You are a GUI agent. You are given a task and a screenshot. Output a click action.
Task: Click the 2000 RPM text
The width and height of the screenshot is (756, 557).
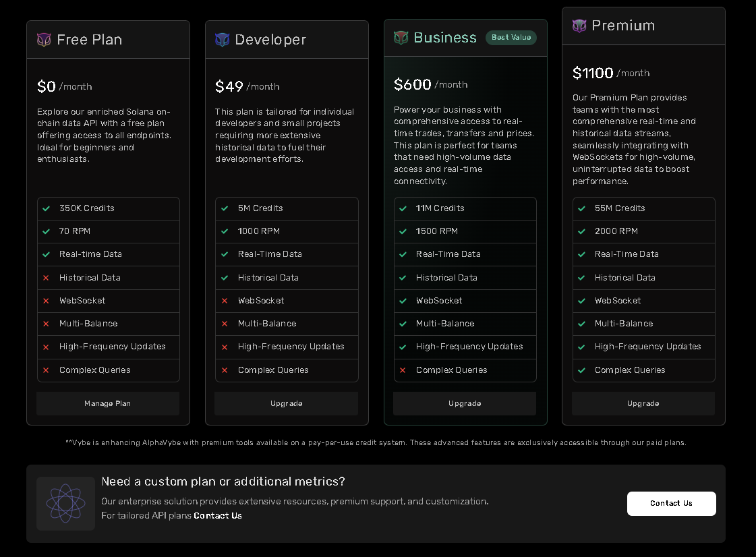[x=616, y=231]
